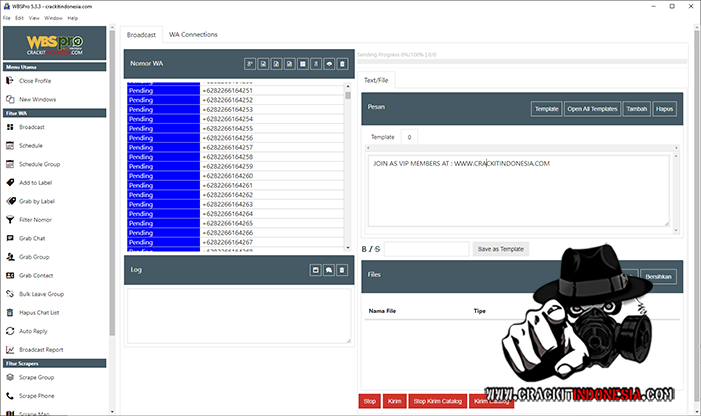Click the chat bubbles icon in Log header

(x=329, y=270)
